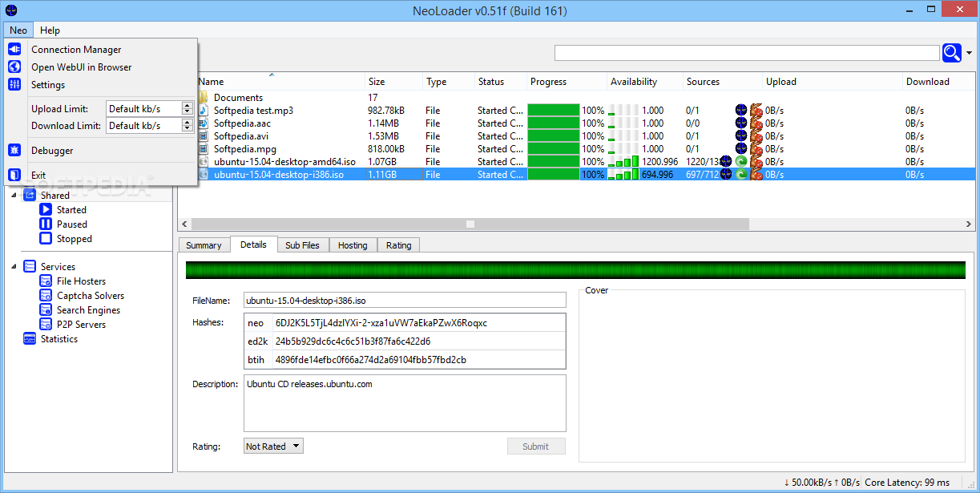The image size is (980, 493).
Task: Click the Softpedia.aac progress bar
Action: coord(554,123)
